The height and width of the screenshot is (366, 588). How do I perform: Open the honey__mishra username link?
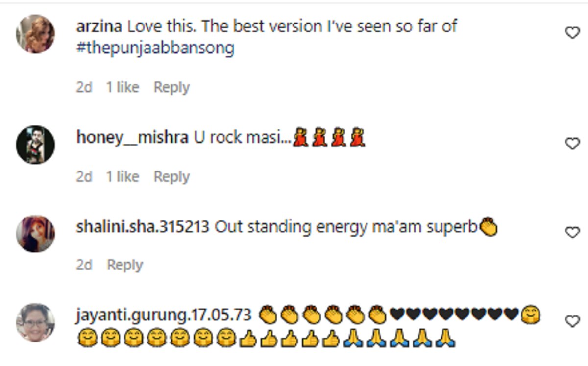point(132,138)
